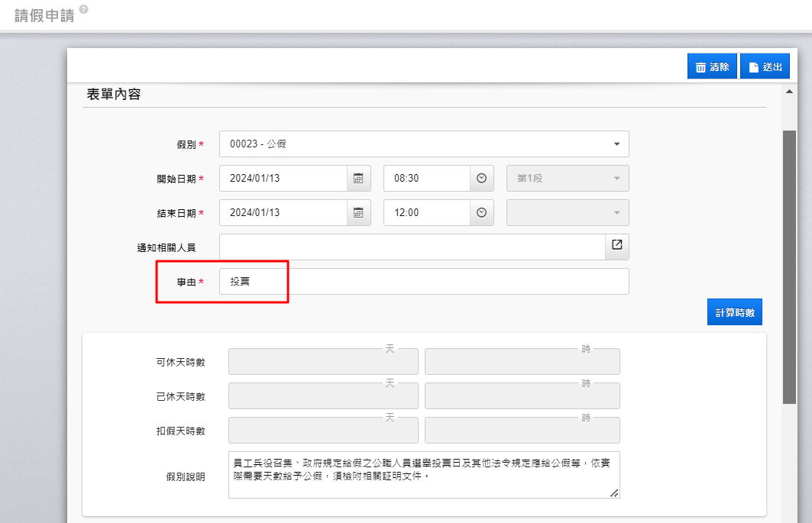Viewport: 812px width, 523px height.
Task: Click the resize handle of 假別說明 textarea
Action: click(x=613, y=493)
